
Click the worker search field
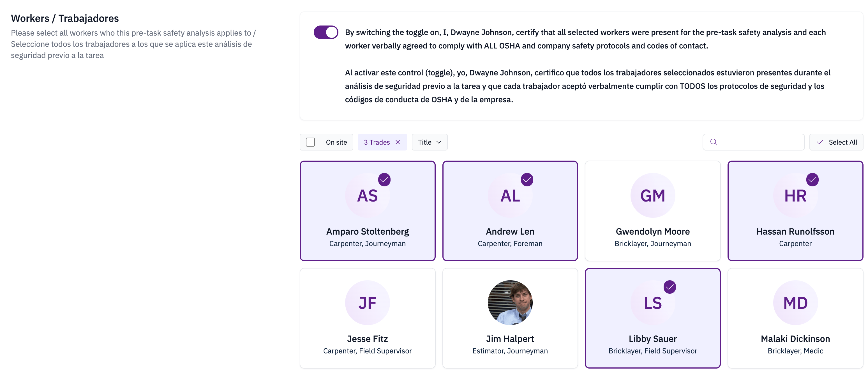click(x=753, y=142)
